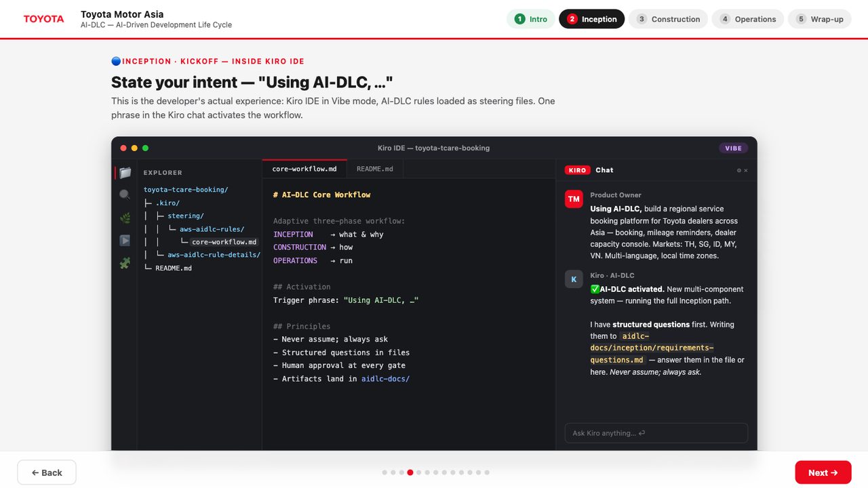Viewport: 868px width, 488px height.
Task: Click 'Structured questions in files' line
Action: [341, 352]
